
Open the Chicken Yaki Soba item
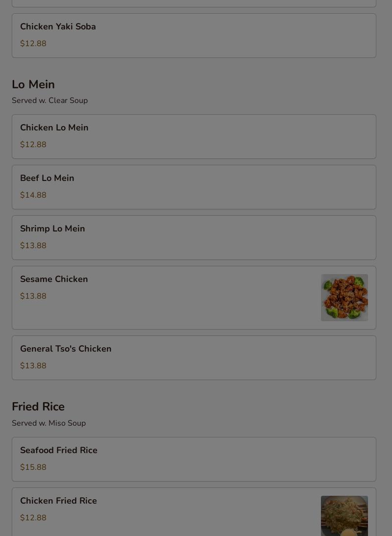[194, 35]
